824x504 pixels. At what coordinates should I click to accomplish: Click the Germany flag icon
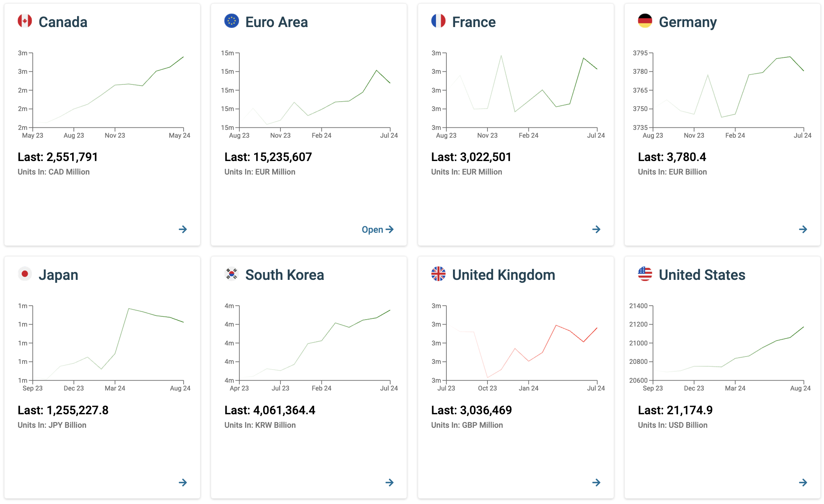pos(645,21)
